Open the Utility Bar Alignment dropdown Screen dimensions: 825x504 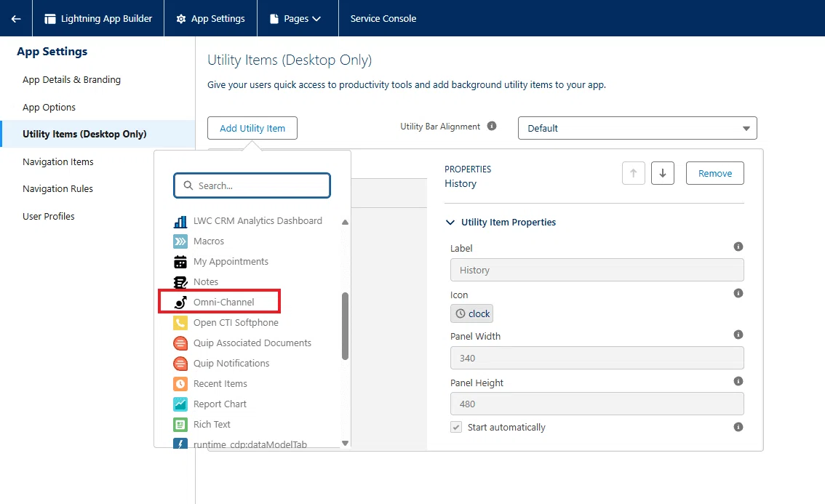637,128
